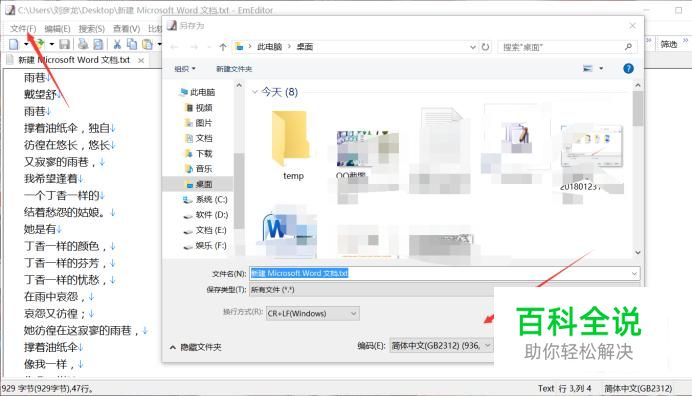This screenshot has height=396, width=692.
Task: Open the dropdown arrow next to Open icon
Action: [52, 44]
